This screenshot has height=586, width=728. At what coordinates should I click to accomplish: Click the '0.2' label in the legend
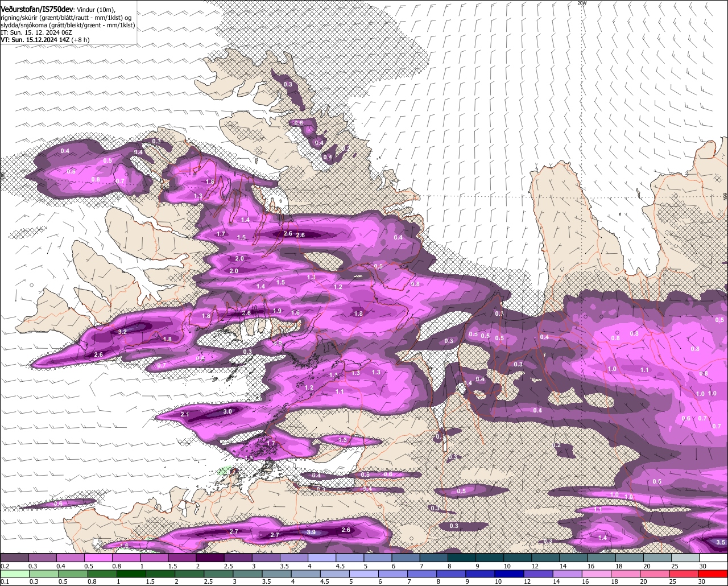pyautogui.click(x=5, y=566)
